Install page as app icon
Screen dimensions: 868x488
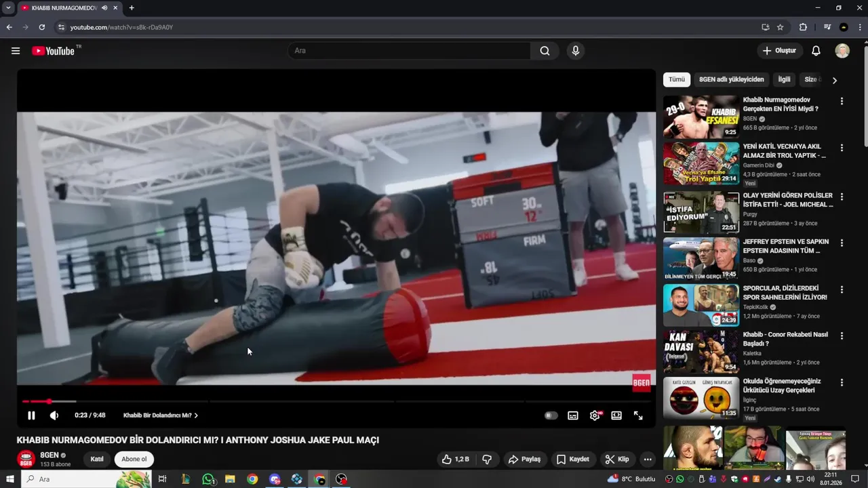(x=765, y=27)
